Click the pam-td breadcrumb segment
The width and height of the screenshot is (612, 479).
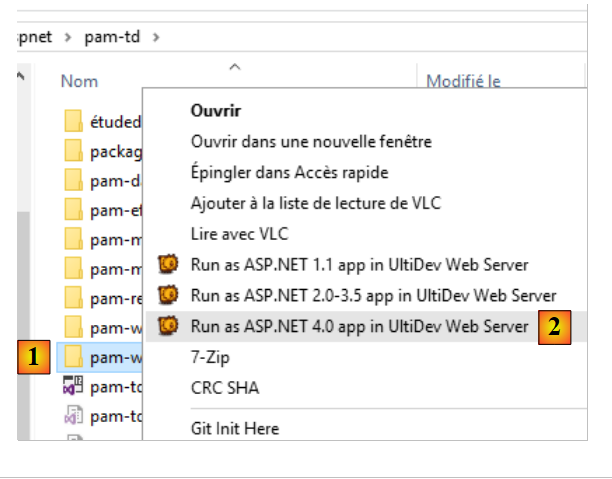point(112,39)
